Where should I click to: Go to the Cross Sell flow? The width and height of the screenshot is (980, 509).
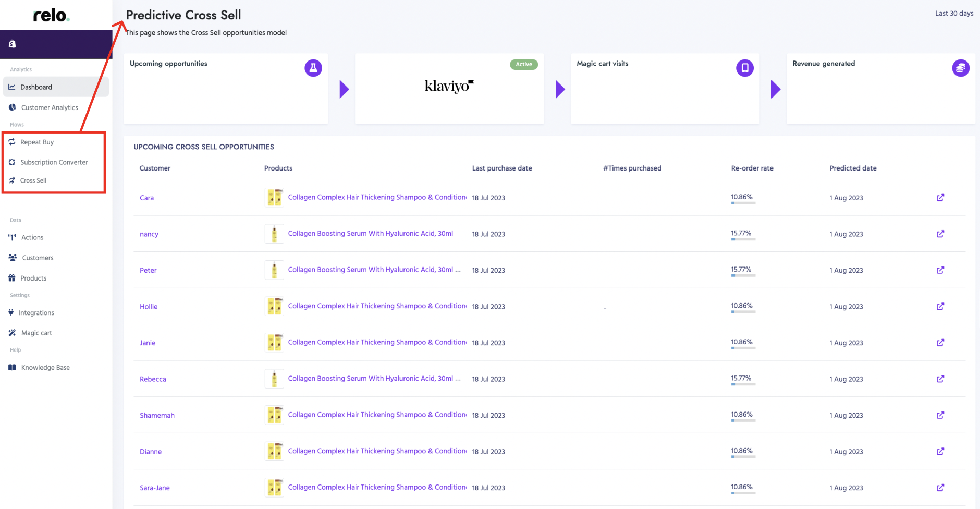coord(33,180)
